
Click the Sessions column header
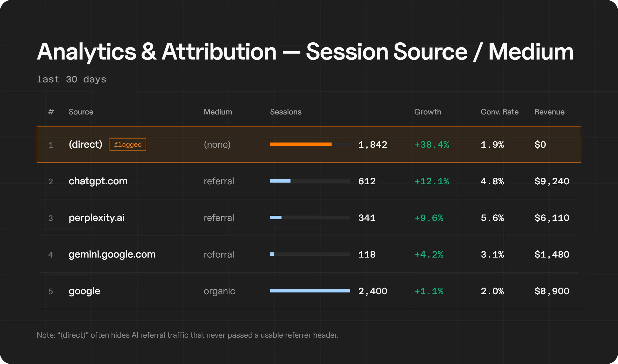pos(286,112)
